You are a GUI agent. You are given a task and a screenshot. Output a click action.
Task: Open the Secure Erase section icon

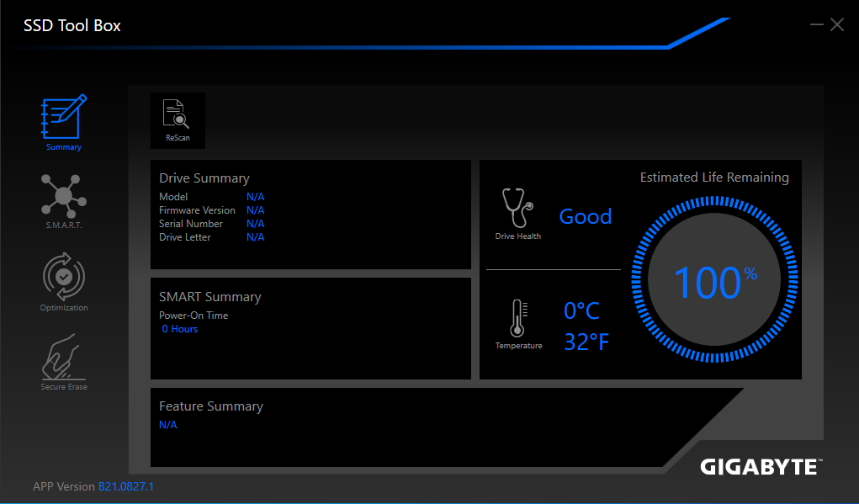[x=64, y=357]
